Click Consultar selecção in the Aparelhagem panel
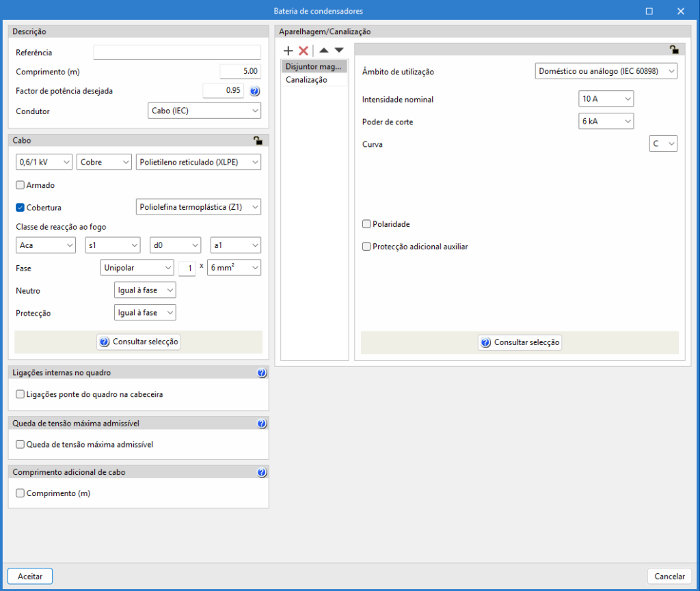The width and height of the screenshot is (700, 591). pyautogui.click(x=520, y=342)
